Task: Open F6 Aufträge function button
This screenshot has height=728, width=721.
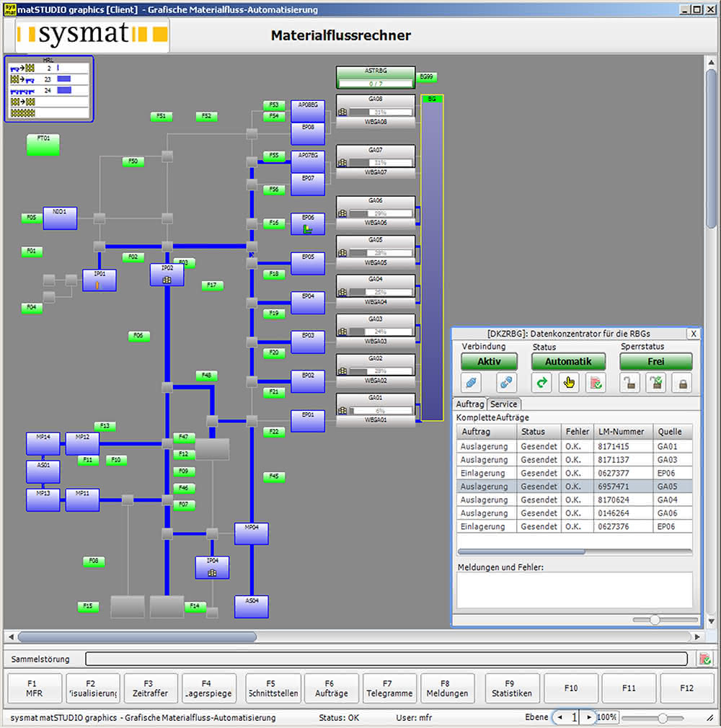Action: (x=331, y=688)
